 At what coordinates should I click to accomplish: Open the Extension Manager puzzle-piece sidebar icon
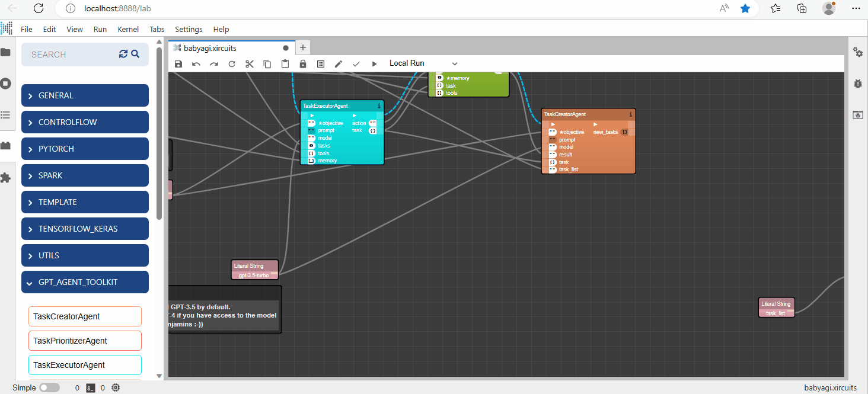[x=6, y=177]
